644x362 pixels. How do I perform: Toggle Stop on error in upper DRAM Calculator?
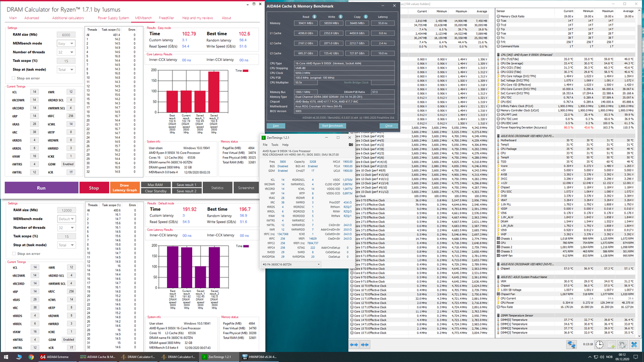14,78
